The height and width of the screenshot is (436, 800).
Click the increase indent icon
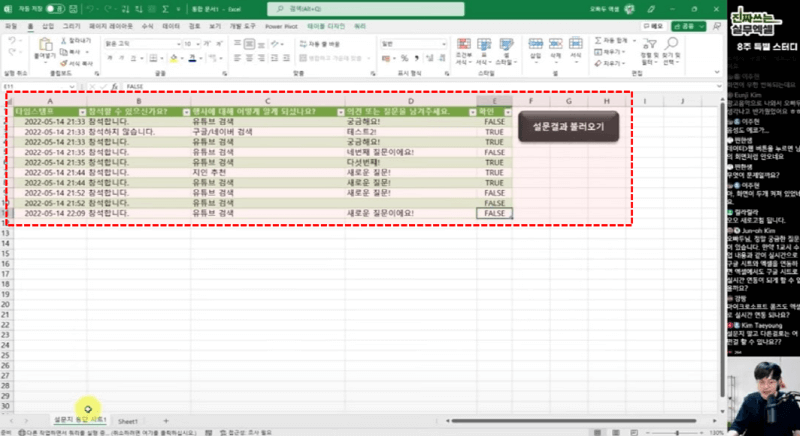point(287,59)
